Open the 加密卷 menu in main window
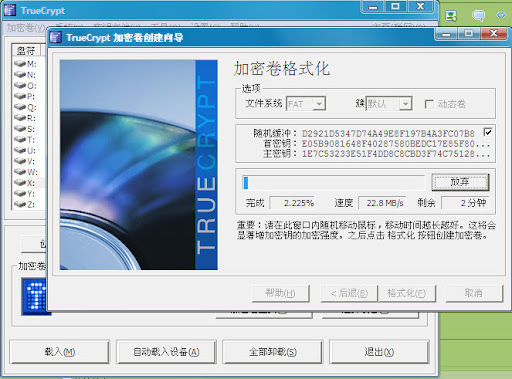This screenshot has height=379, width=512. (26, 28)
